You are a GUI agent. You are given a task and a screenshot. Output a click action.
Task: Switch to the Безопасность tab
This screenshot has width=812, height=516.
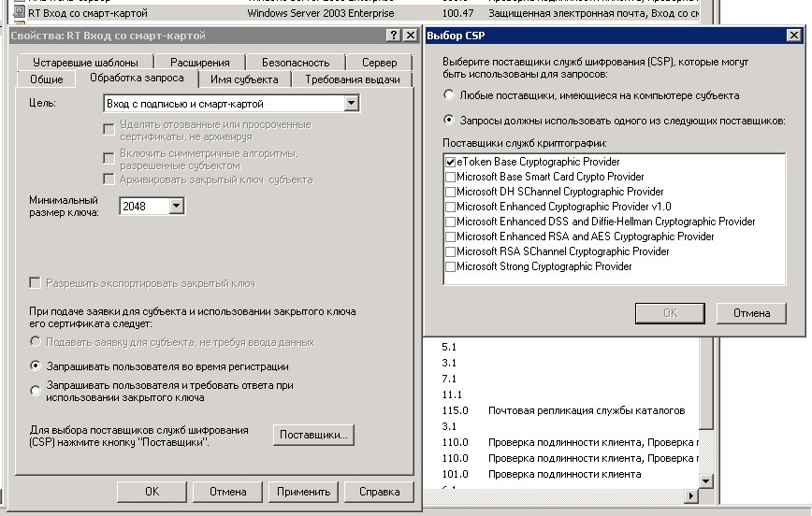(x=295, y=63)
